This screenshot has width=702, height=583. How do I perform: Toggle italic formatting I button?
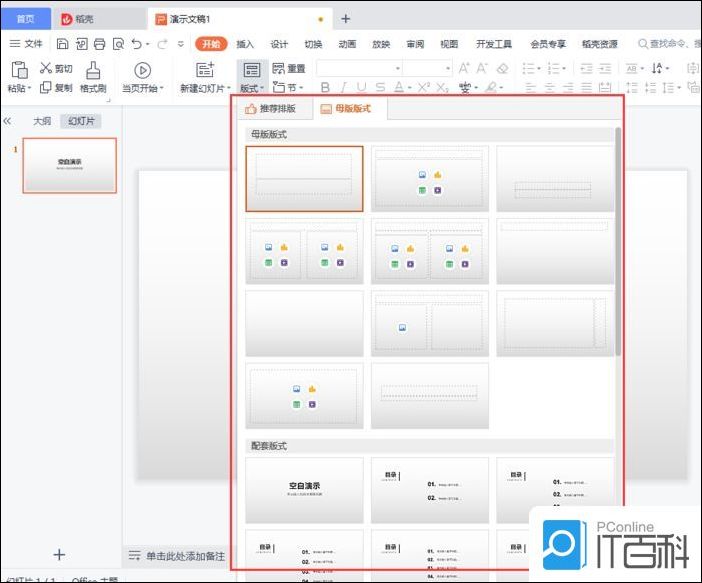click(x=343, y=88)
